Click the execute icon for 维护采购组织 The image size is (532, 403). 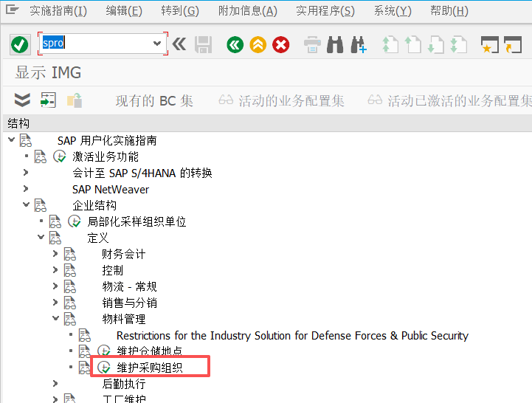point(104,368)
